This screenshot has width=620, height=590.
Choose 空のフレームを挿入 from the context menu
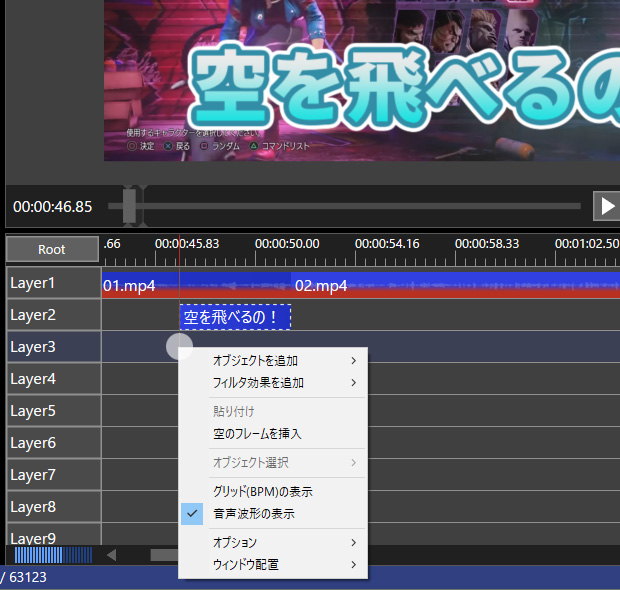coord(257,434)
